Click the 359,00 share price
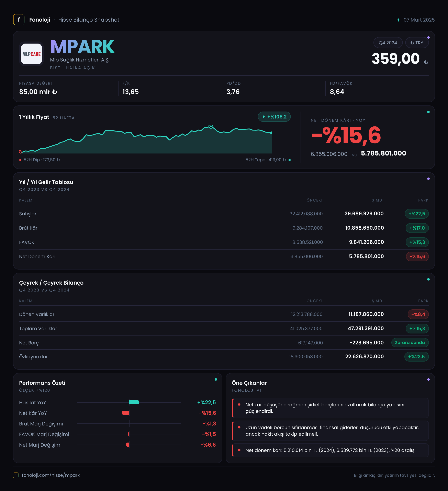448x491 pixels. tap(396, 59)
